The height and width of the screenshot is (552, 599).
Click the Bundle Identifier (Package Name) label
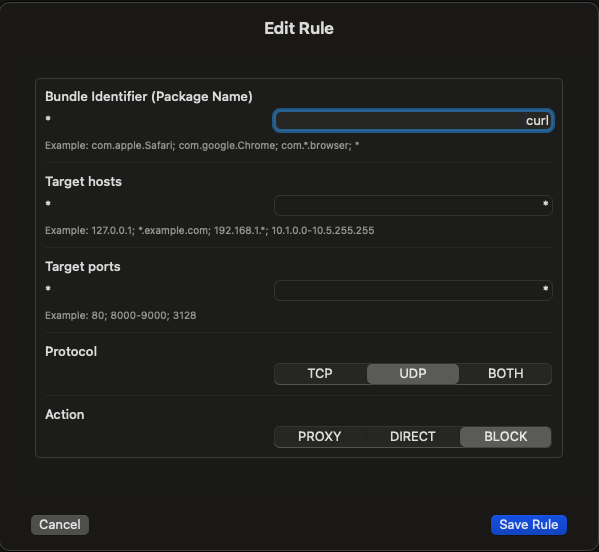coord(149,97)
